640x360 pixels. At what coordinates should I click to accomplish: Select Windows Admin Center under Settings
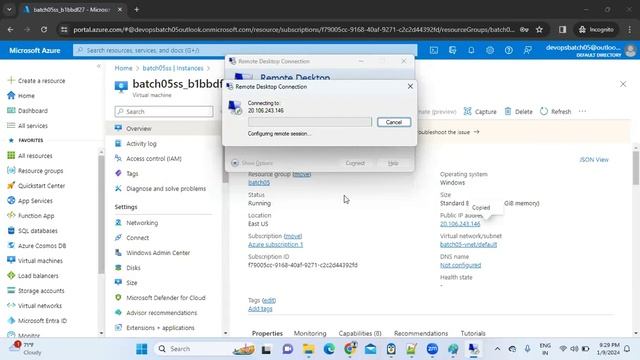158,253
